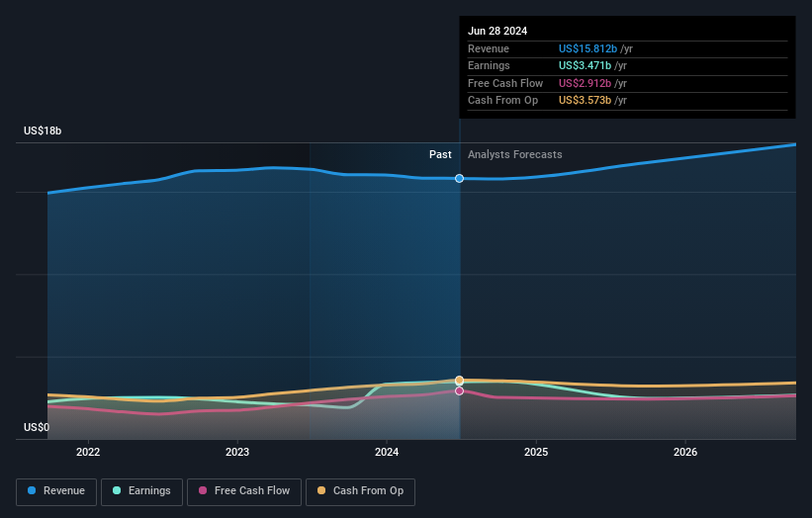Click the 2023 x-axis label

click(x=237, y=452)
